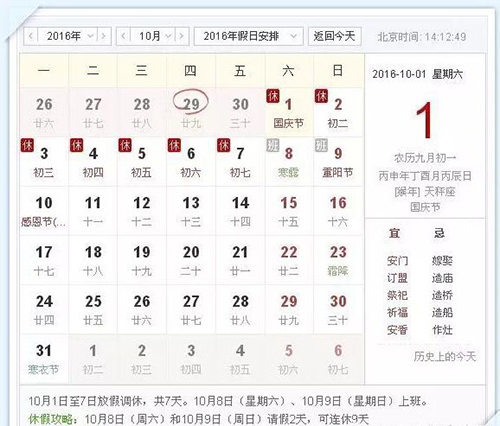Click the 休 badge on October 5
Viewport: 500px width, 426px height.
click(x=125, y=145)
